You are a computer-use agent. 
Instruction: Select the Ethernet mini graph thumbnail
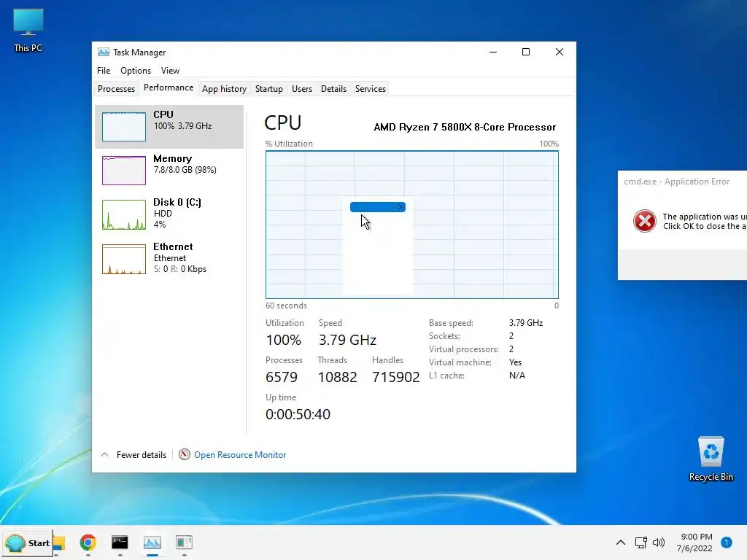[124, 259]
